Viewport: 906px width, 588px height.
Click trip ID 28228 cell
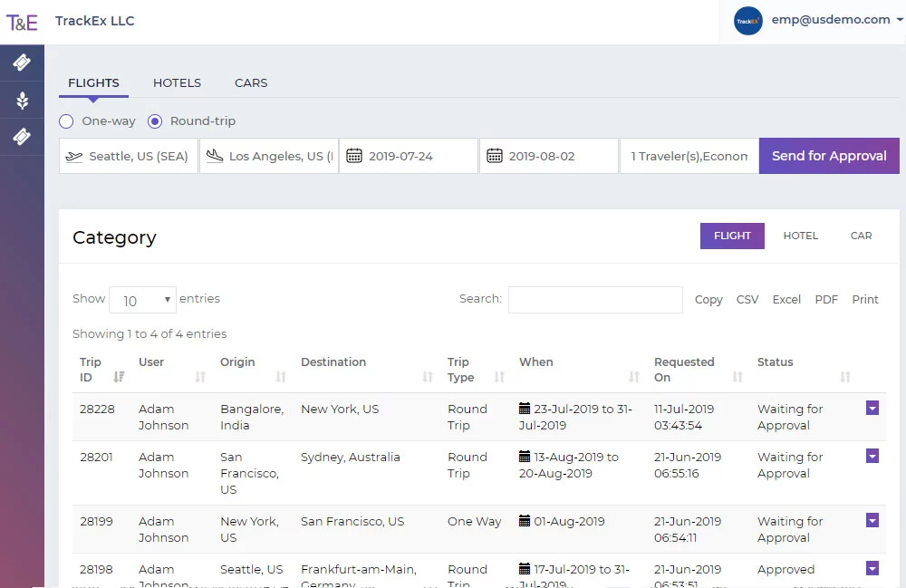point(97,409)
